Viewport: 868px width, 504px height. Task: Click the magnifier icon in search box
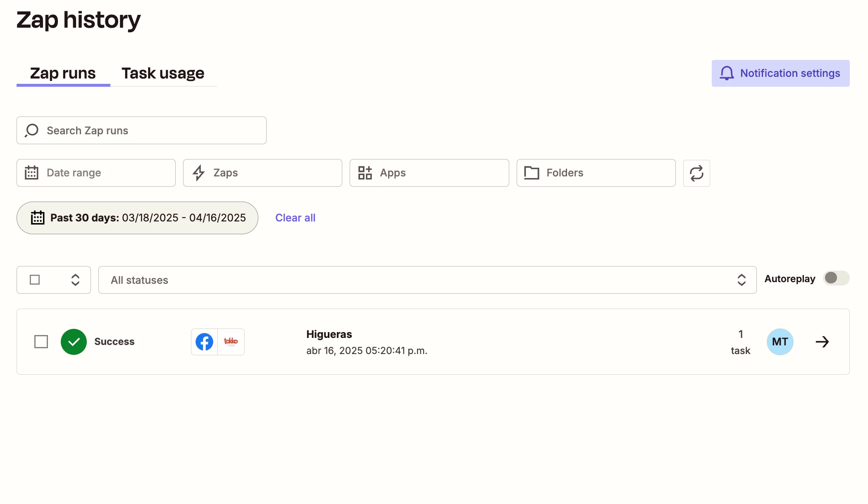(x=32, y=131)
